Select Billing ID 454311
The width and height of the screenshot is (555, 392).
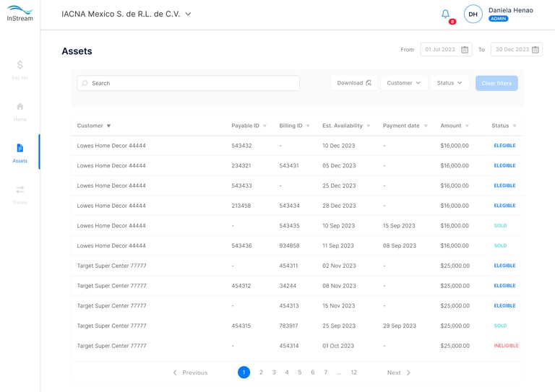pos(288,266)
